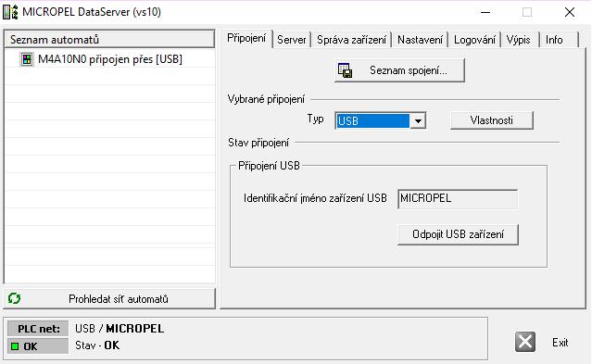Click the Exit label
592x364 pixels.
[560, 343]
